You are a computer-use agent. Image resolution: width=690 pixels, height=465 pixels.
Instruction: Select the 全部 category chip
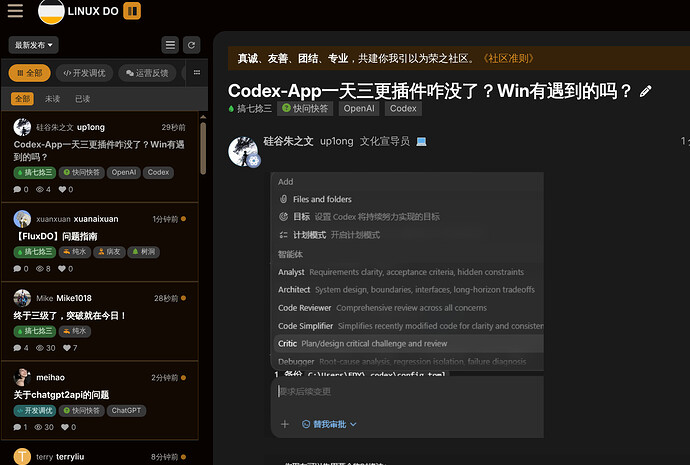tap(29, 73)
